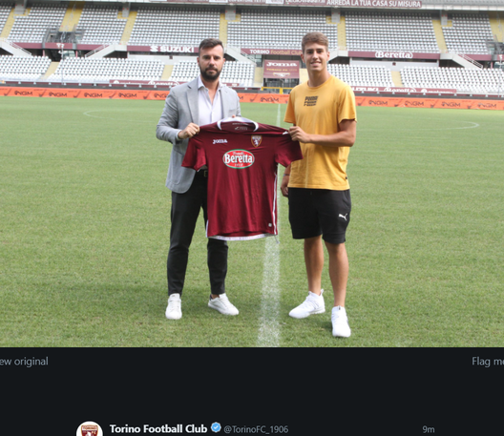This screenshot has height=436, width=504.
Task: Click the Beretta banner on the stadium stand
Action: click(x=393, y=55)
